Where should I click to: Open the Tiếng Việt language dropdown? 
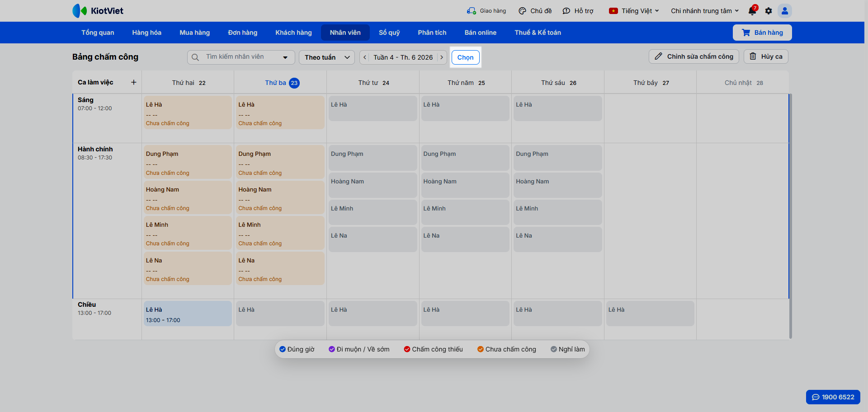(x=634, y=11)
